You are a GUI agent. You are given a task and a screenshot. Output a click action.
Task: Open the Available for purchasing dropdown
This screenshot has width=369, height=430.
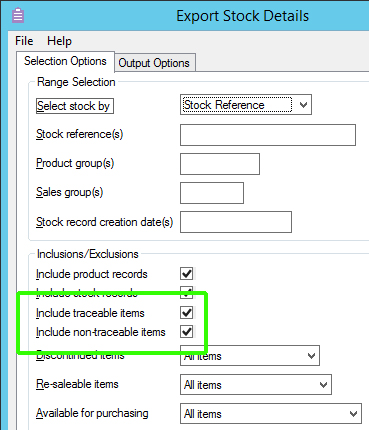pos(271,414)
